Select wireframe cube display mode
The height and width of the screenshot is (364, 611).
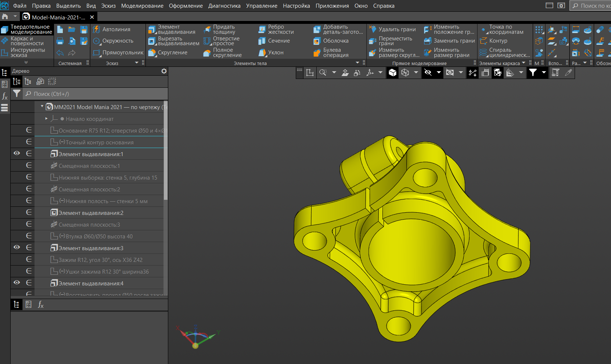tap(405, 73)
